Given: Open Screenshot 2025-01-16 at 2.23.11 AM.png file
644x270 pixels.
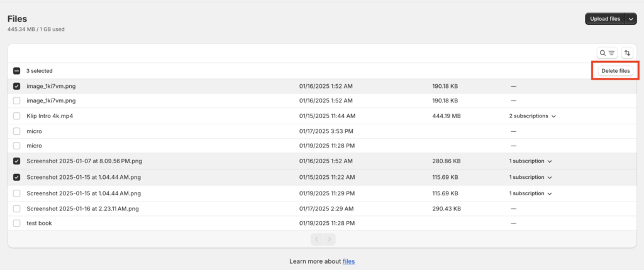Looking at the screenshot, I should (x=82, y=208).
